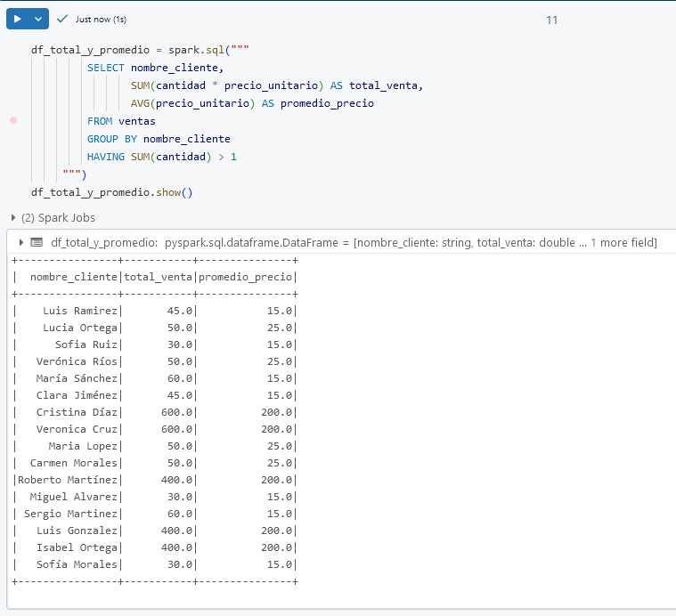Click the nombre_cliente column header in output
Screen dimensions: 676x616
pyautogui.click(x=73, y=277)
